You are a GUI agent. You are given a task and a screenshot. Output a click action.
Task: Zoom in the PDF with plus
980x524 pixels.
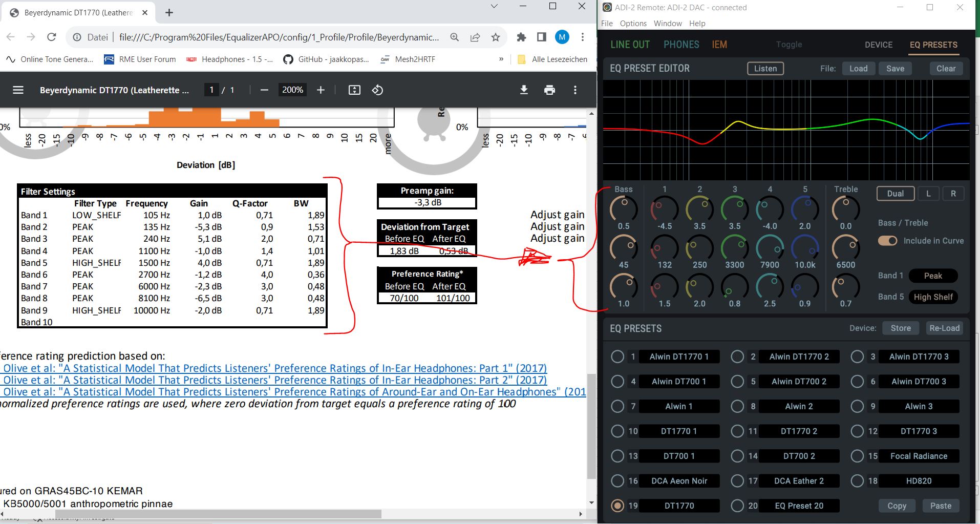[321, 90]
